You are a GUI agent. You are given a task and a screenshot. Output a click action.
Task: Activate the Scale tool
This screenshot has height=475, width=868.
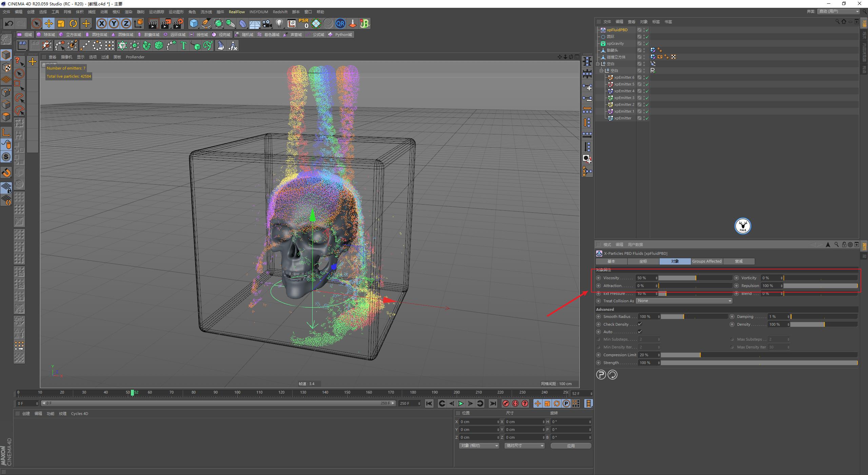coord(61,23)
